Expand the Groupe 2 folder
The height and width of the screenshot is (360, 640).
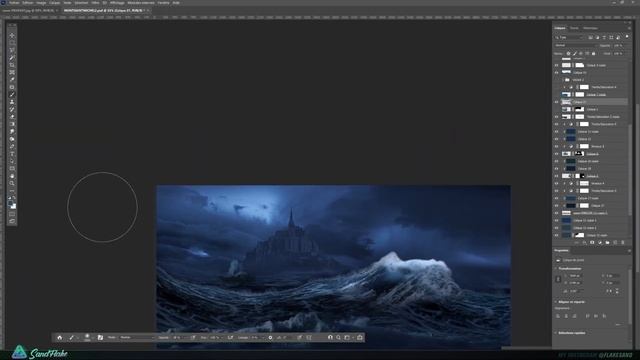click(564, 80)
